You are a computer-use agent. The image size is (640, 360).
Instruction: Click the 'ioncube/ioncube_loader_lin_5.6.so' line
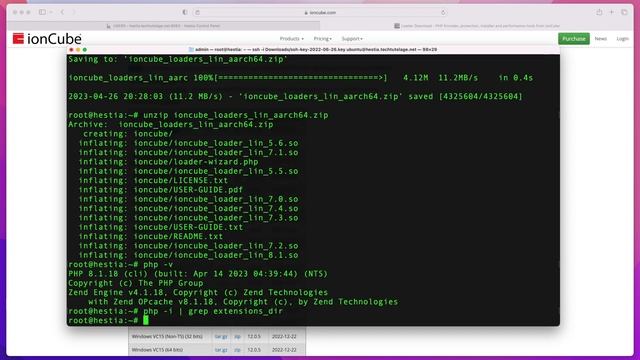coord(188,143)
